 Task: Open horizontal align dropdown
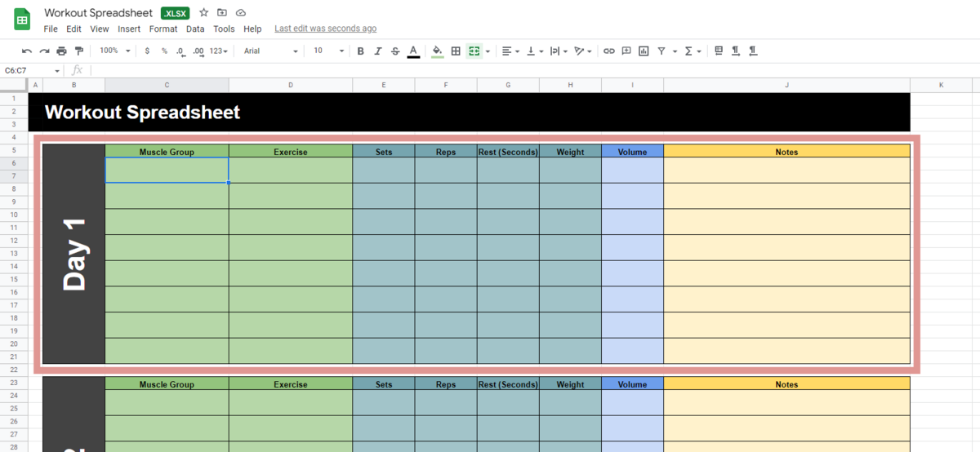click(x=511, y=51)
